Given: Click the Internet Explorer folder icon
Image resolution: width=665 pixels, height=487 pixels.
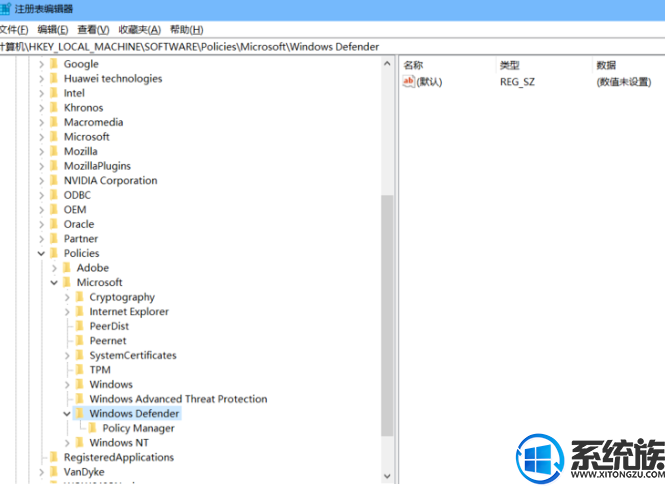Looking at the screenshot, I should point(80,312).
